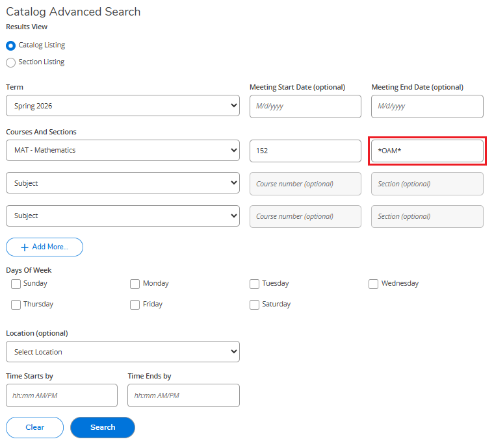494x448 pixels.
Task: Open the Select Location dropdown
Action: (122, 352)
